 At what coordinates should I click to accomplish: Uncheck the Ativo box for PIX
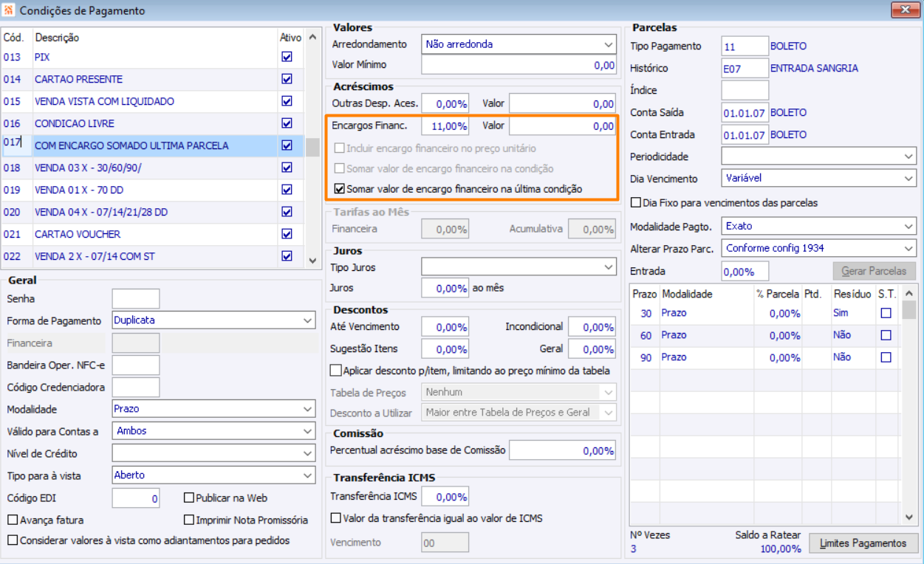click(x=287, y=57)
